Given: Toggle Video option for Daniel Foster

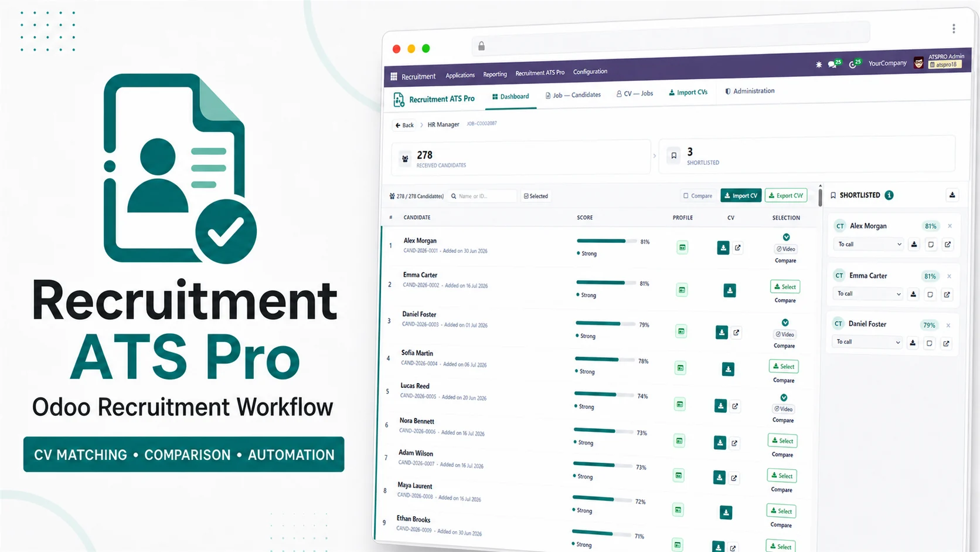Looking at the screenshot, I should click(x=785, y=334).
